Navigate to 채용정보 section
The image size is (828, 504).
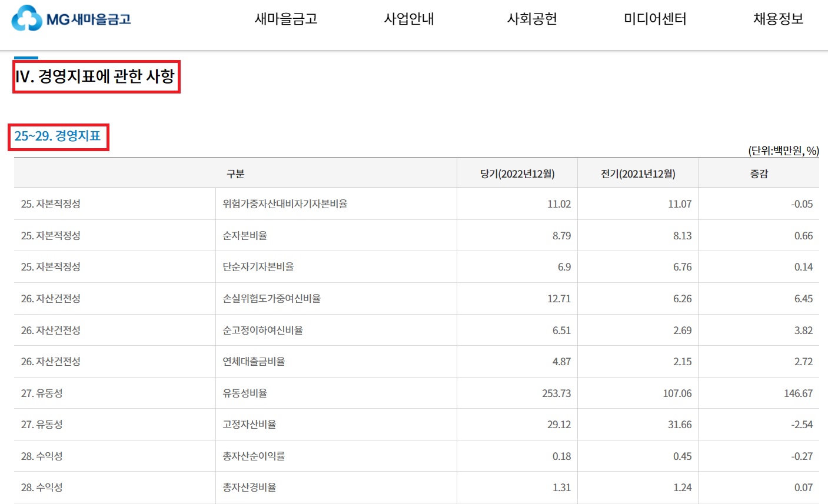point(777,18)
